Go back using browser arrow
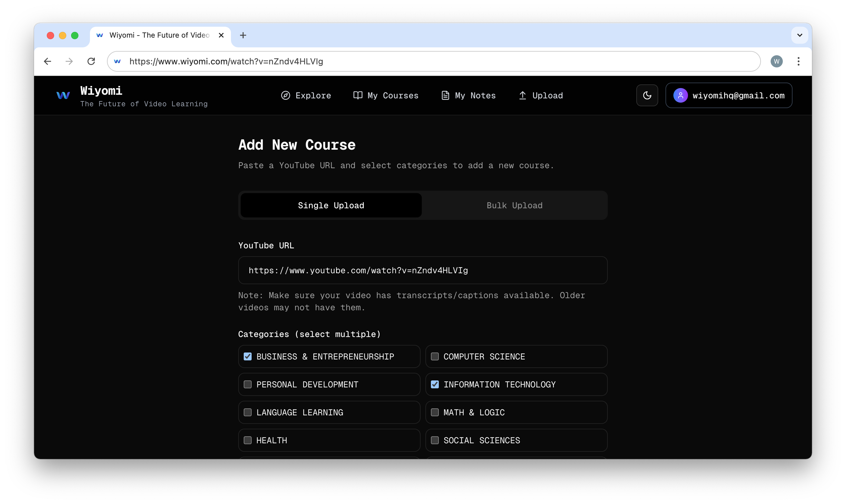846x504 pixels. tap(48, 61)
